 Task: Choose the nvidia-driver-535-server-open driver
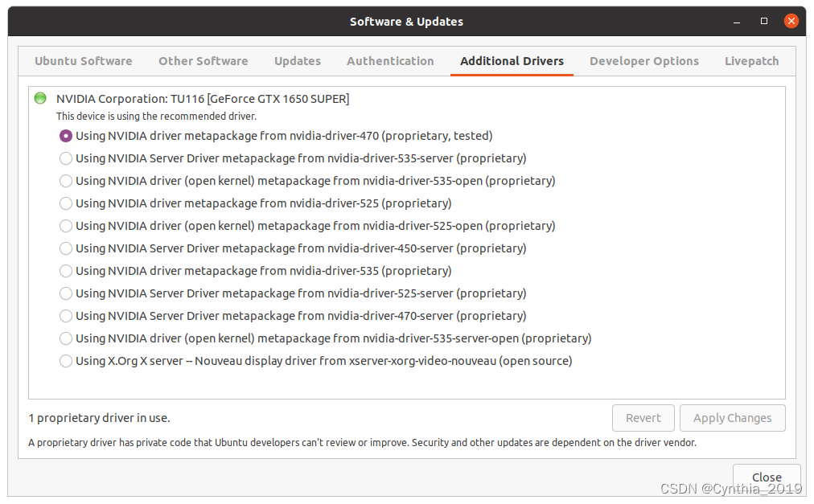tap(65, 338)
